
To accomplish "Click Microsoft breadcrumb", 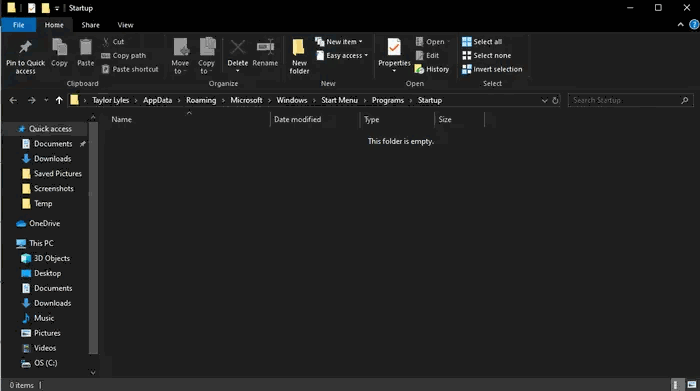I will click(246, 100).
